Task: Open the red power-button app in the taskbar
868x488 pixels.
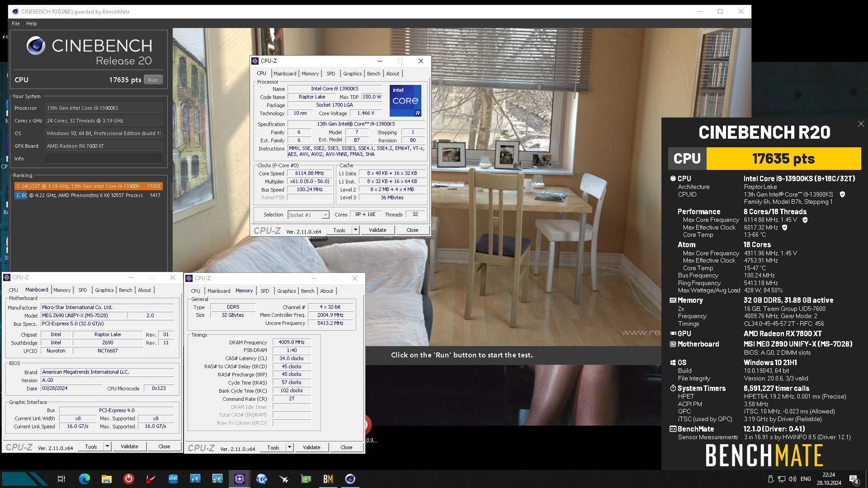Action: 129,479
